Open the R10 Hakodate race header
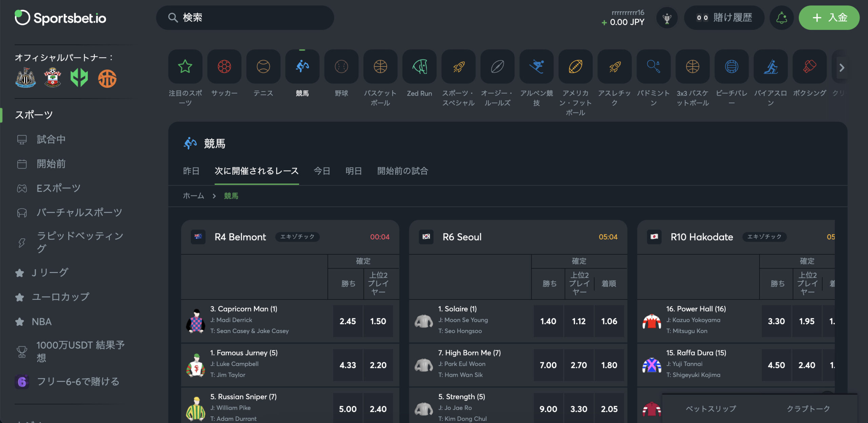 point(736,237)
